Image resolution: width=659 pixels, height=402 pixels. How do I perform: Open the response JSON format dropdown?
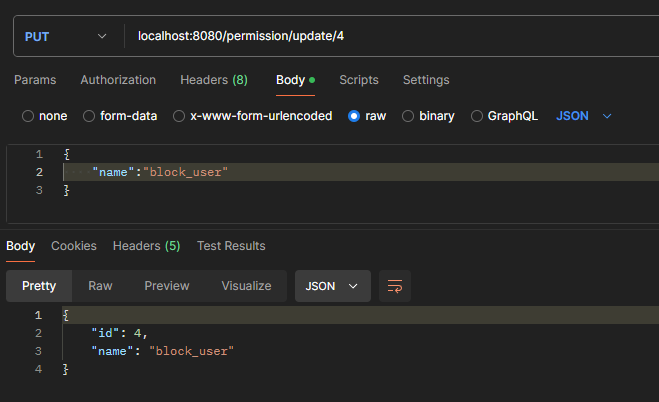click(x=332, y=286)
